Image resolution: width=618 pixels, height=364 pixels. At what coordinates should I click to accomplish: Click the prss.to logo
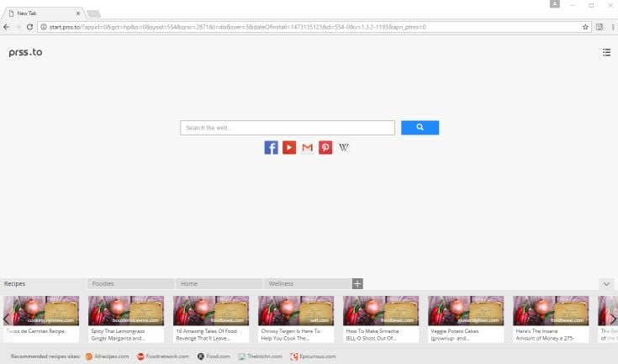tap(25, 52)
